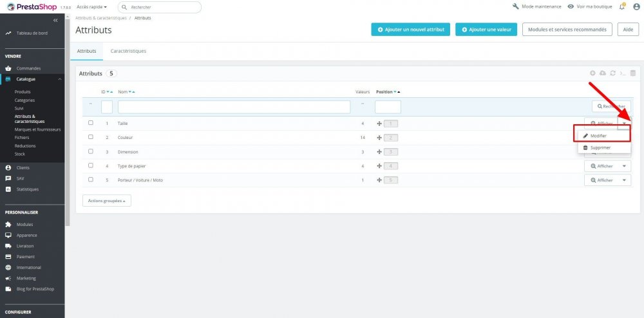Choose Modifier in the dropdown menu
Viewport: 644px width, 318px height.
coord(604,136)
